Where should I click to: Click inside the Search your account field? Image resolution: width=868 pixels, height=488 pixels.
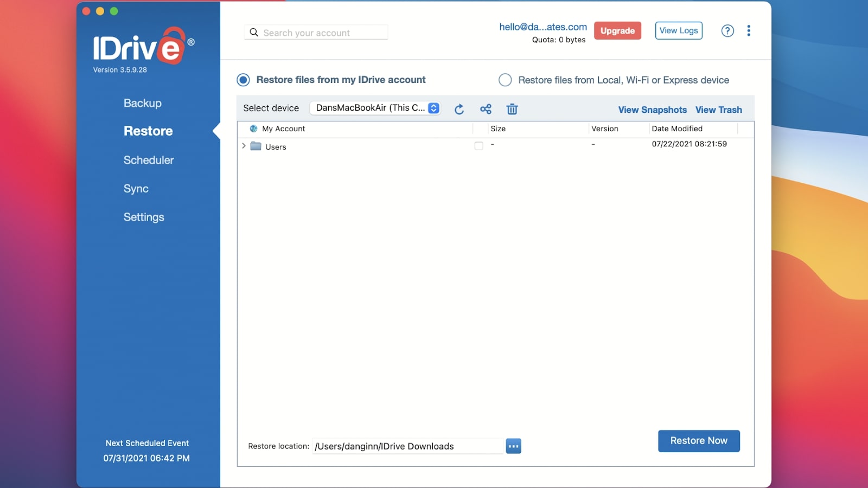(x=315, y=33)
